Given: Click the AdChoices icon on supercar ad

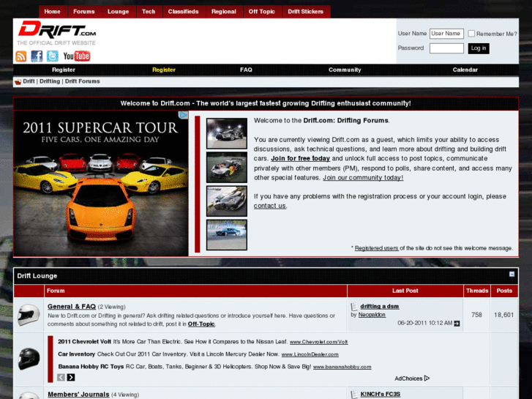Looking at the screenshot, I should (183, 116).
